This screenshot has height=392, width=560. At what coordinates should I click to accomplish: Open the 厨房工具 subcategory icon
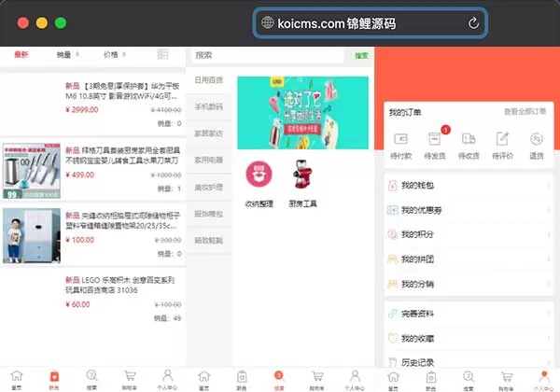click(302, 175)
